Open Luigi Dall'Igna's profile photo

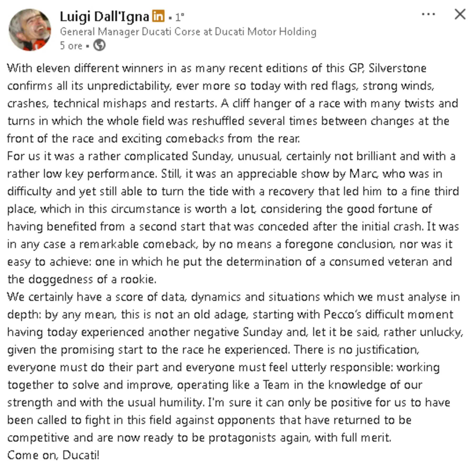[30, 30]
